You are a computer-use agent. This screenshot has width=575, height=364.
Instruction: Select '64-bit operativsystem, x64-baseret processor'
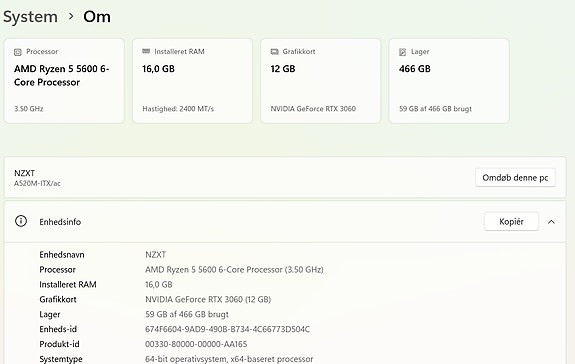pyautogui.click(x=229, y=359)
